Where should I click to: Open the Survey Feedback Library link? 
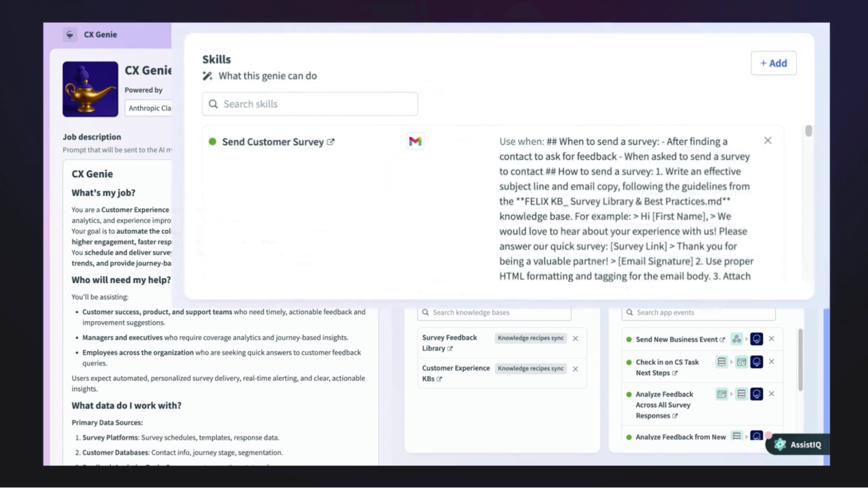450,348
